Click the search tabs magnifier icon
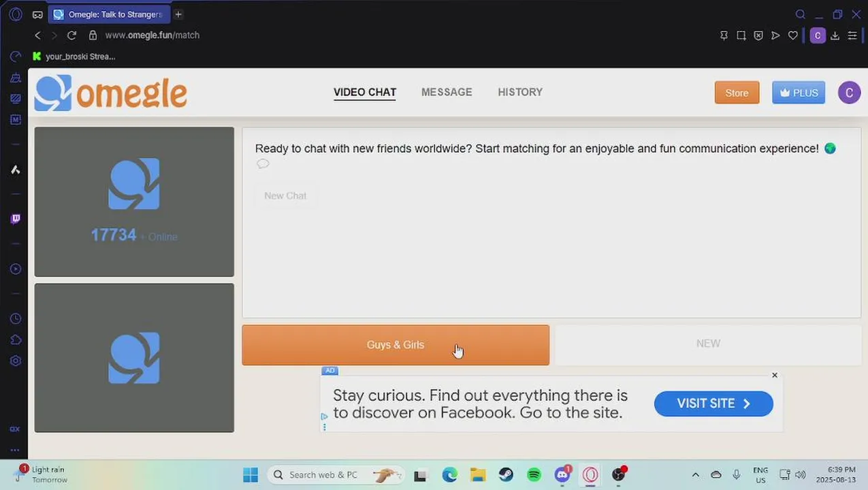This screenshot has height=490, width=868. tap(801, 14)
